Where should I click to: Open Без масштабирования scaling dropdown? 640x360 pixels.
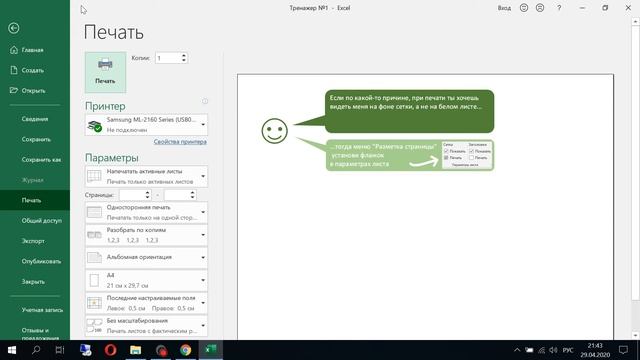[x=146, y=325]
